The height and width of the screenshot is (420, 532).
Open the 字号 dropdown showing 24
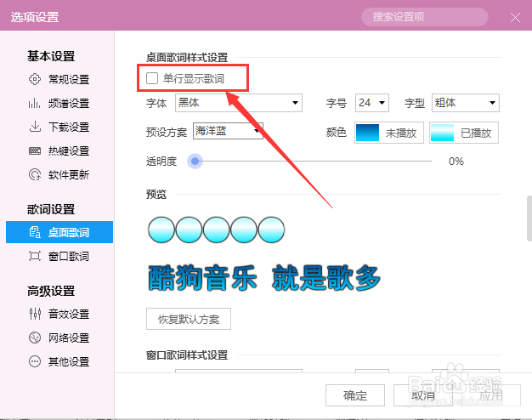point(372,103)
